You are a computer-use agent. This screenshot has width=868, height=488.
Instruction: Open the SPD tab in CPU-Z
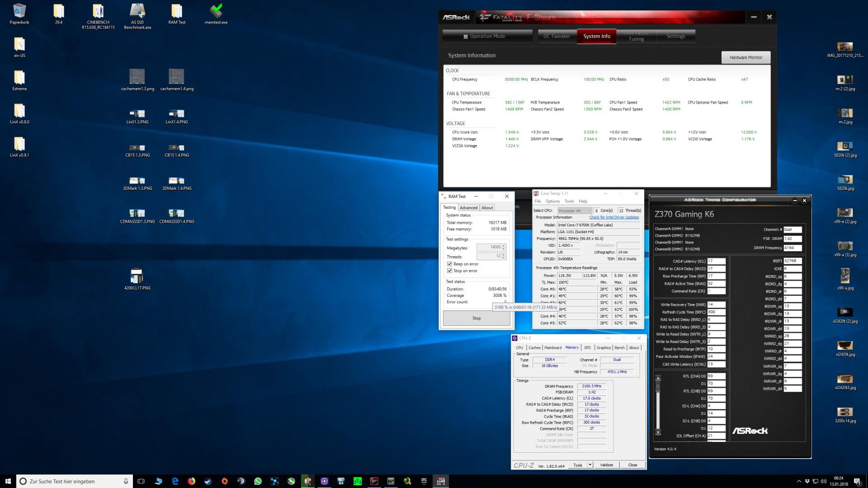click(x=587, y=347)
